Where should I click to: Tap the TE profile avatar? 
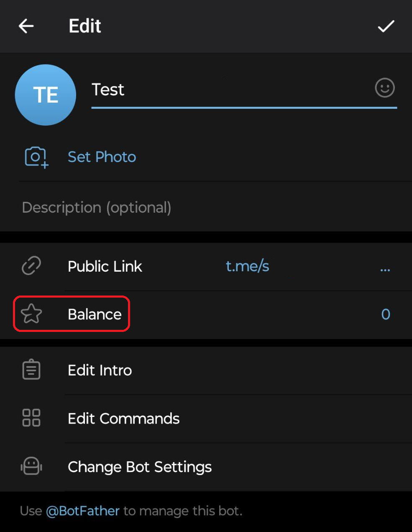(45, 95)
